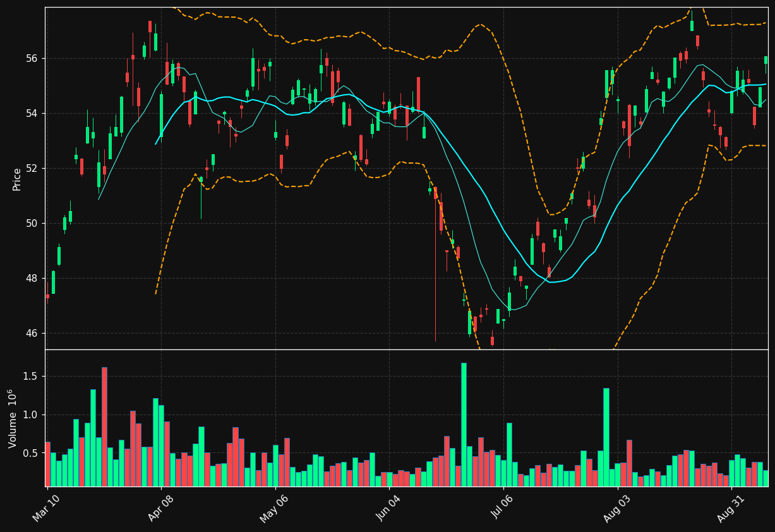
Task: Click the Jun 04 date label
Action: tap(388, 508)
